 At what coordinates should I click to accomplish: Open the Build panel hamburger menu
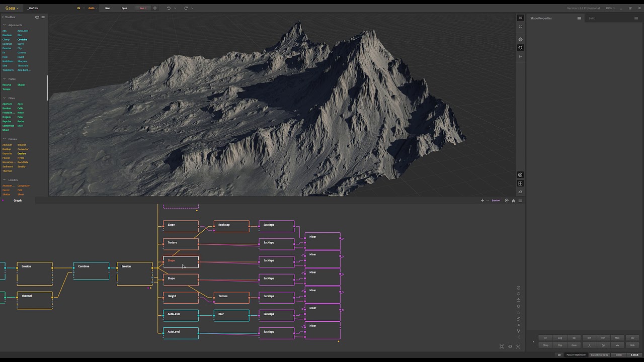636,18
